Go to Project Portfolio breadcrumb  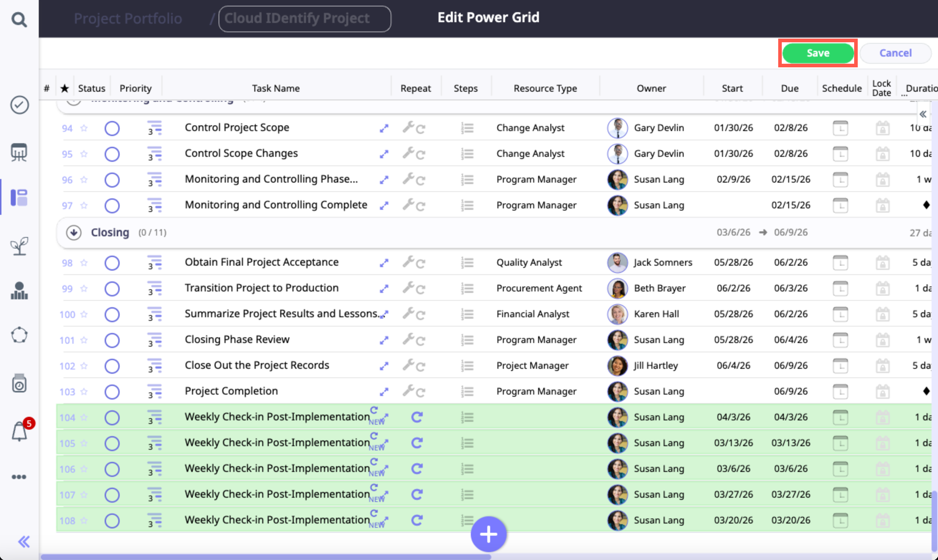tap(128, 19)
